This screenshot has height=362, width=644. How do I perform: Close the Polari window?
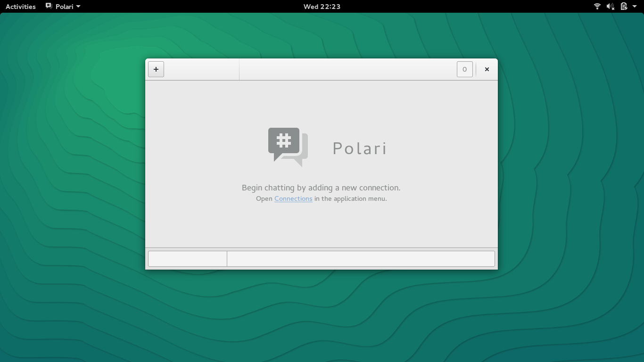(x=487, y=69)
